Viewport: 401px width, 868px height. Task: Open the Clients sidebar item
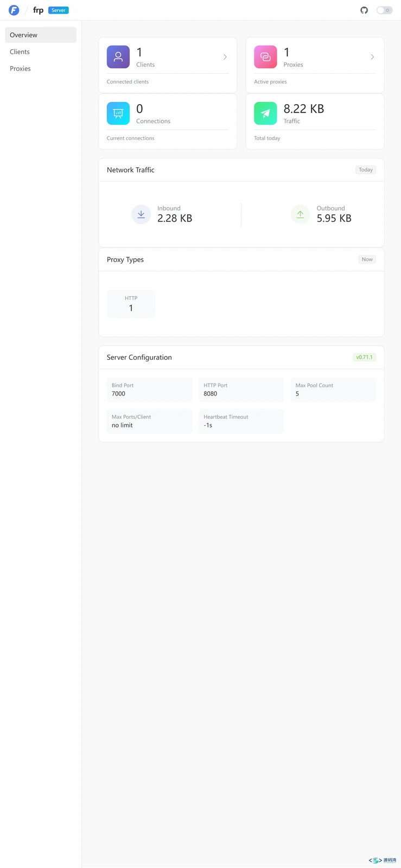[x=41, y=52]
